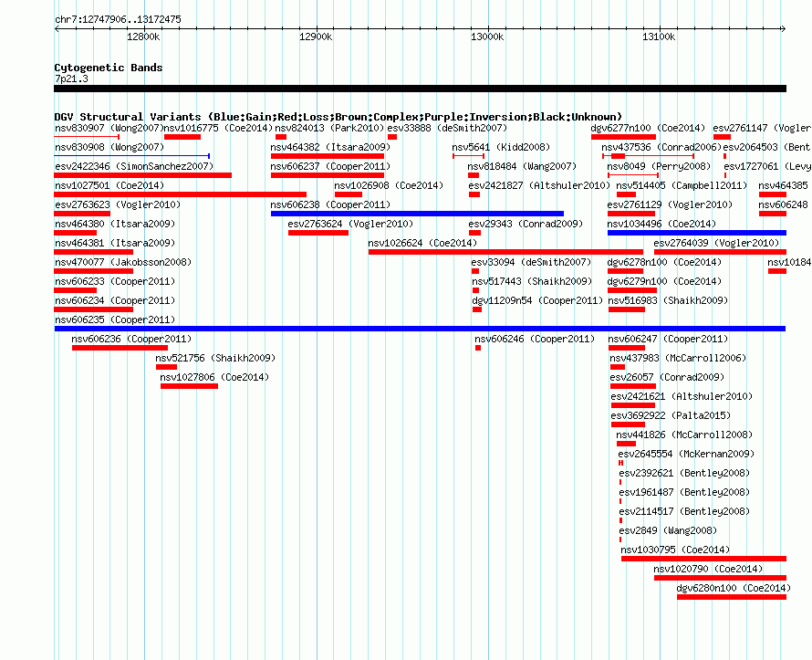Select dgv6279n100 (Coe2014) label
Image resolution: width=812 pixels, height=660 pixels.
(664, 281)
